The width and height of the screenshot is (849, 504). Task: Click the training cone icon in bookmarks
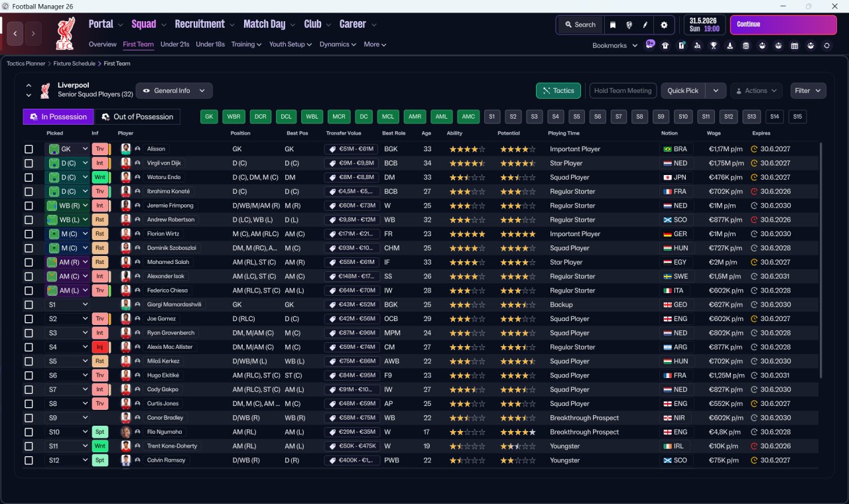(730, 46)
